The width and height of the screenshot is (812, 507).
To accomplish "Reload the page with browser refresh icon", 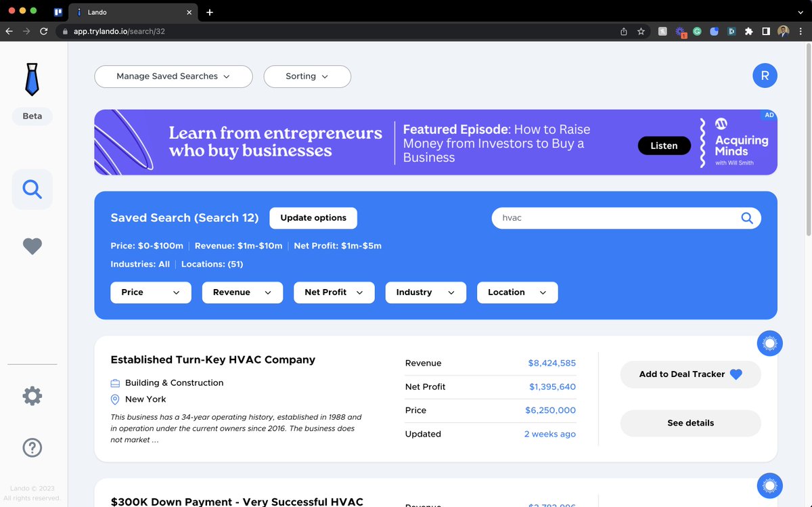I will 44,31.
